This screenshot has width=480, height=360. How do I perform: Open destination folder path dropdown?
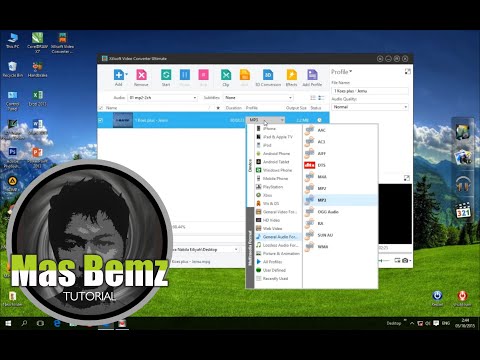coord(236,249)
